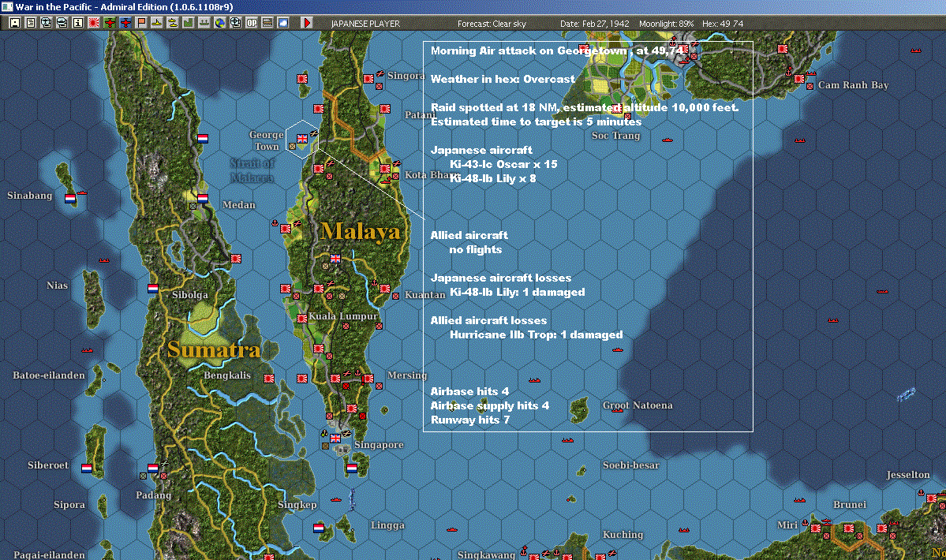946x560 pixels.
Task: Click the green land units toolbar icon
Action: pyautogui.click(x=188, y=23)
